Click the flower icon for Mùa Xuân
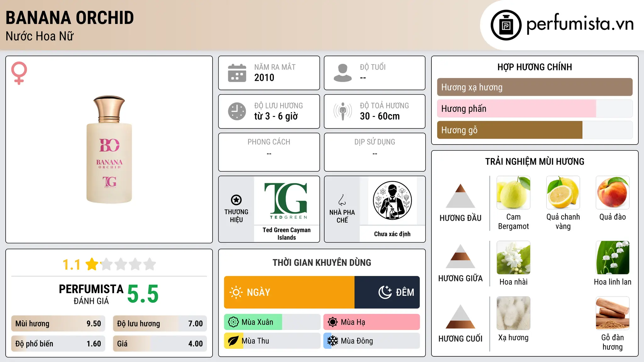This screenshot has width=644, height=362. point(233,322)
